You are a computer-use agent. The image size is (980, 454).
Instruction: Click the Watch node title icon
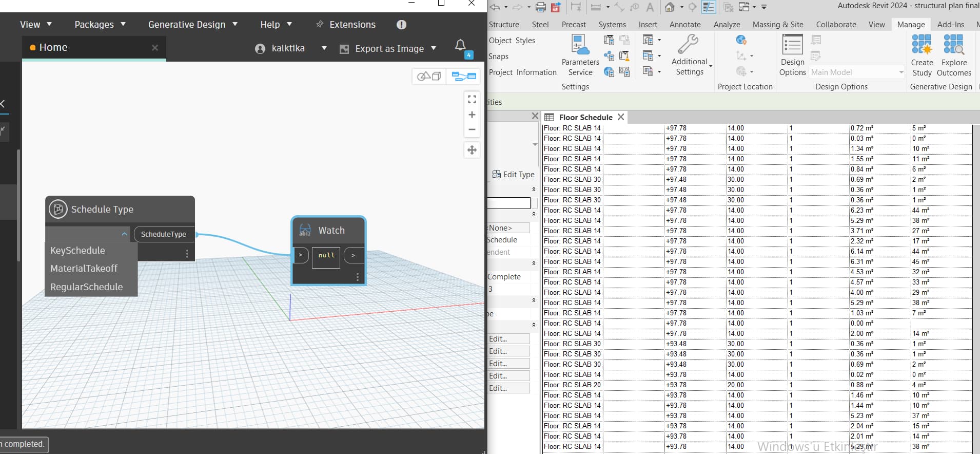pos(305,231)
